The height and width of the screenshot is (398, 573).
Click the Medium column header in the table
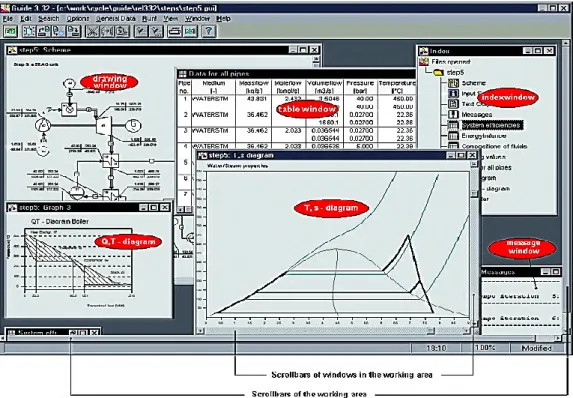point(213,87)
